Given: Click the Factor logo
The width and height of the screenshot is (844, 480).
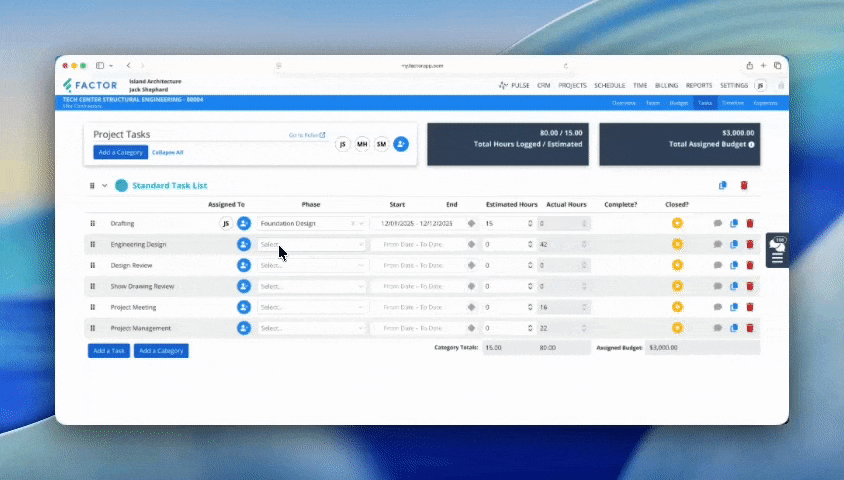Looking at the screenshot, I should coord(90,85).
